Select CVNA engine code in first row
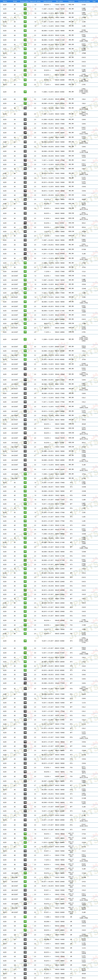Screen dimensions: 98x980 click(x=84, y=5)
